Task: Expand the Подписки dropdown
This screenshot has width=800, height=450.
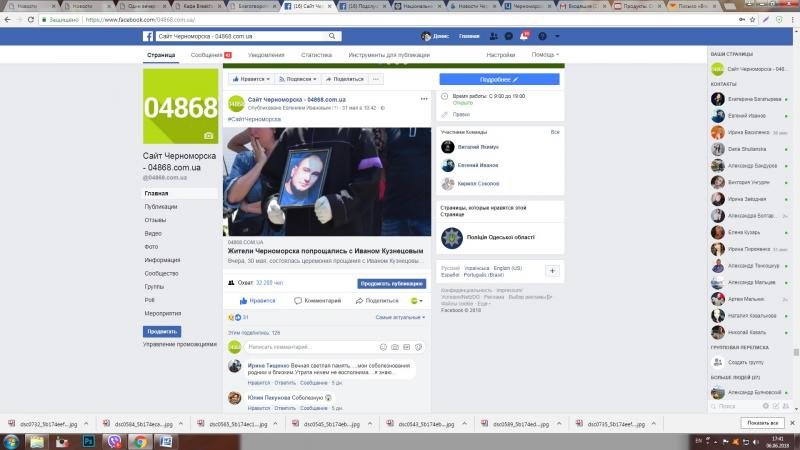Action: point(298,79)
